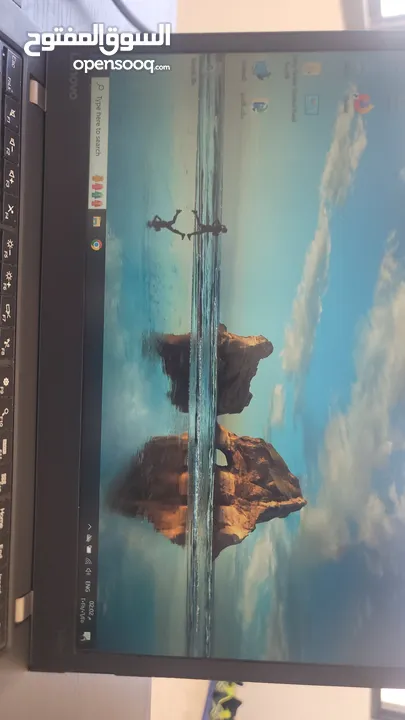
Task: Switch the ENG input language indicator
Action: (88, 586)
